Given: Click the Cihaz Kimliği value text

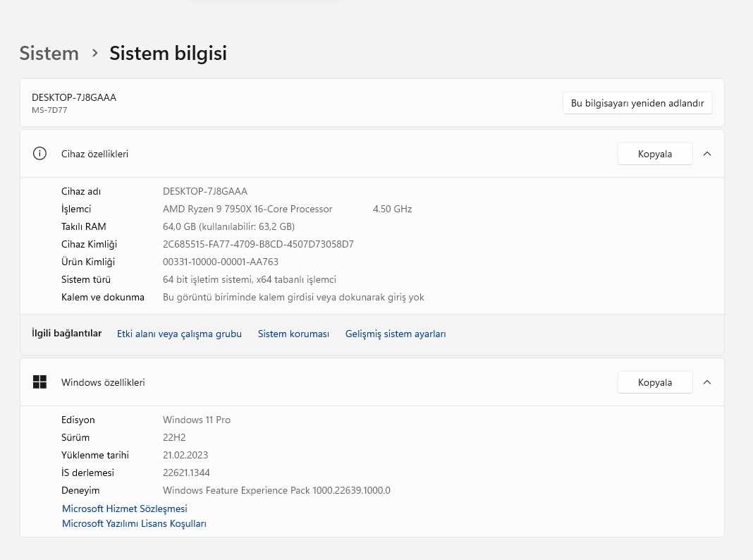Looking at the screenshot, I should [258, 245].
